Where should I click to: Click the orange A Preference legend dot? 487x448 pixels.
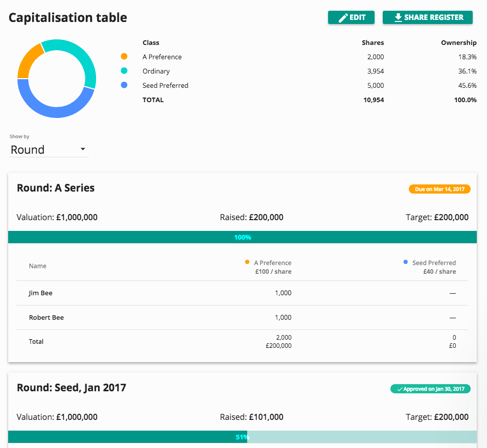tap(124, 57)
